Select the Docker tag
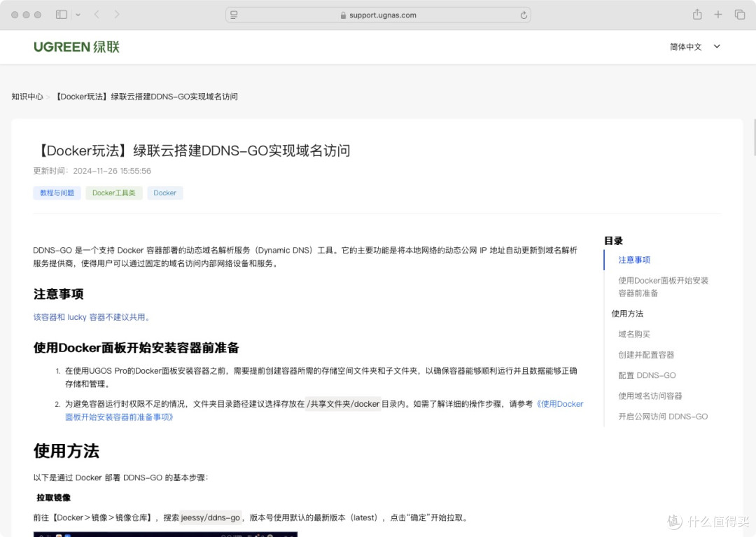This screenshot has height=537, width=756. click(x=165, y=193)
